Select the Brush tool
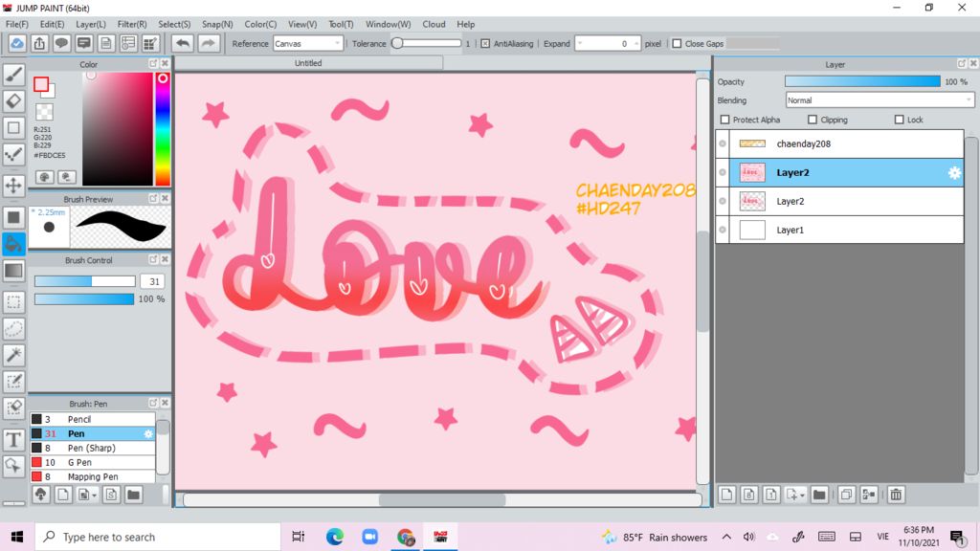This screenshot has width=980, height=551. [13, 75]
